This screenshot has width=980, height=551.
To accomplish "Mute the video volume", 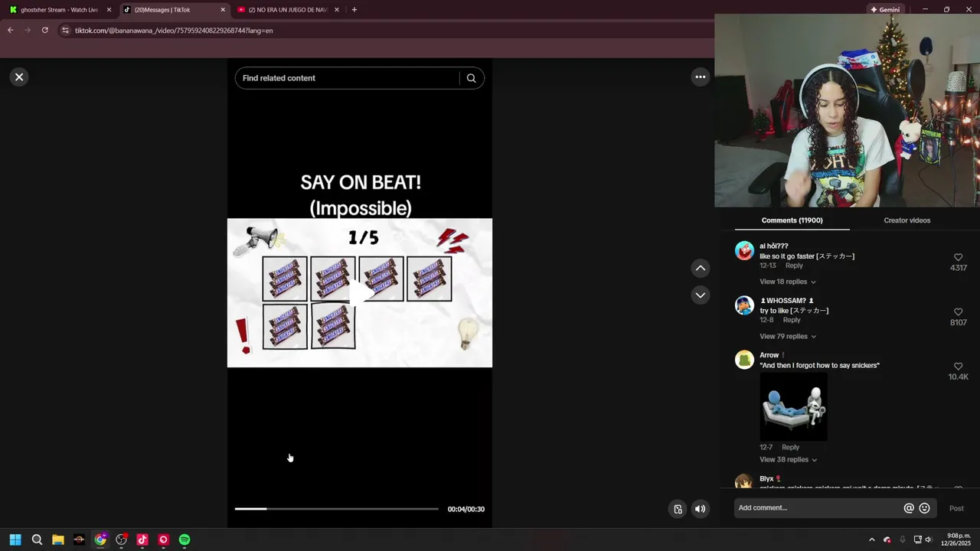I will point(700,509).
